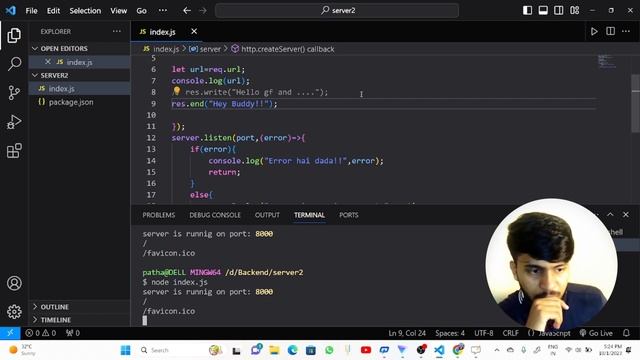Switch to the Problems panel tab
The height and width of the screenshot is (360, 640).
tap(158, 215)
